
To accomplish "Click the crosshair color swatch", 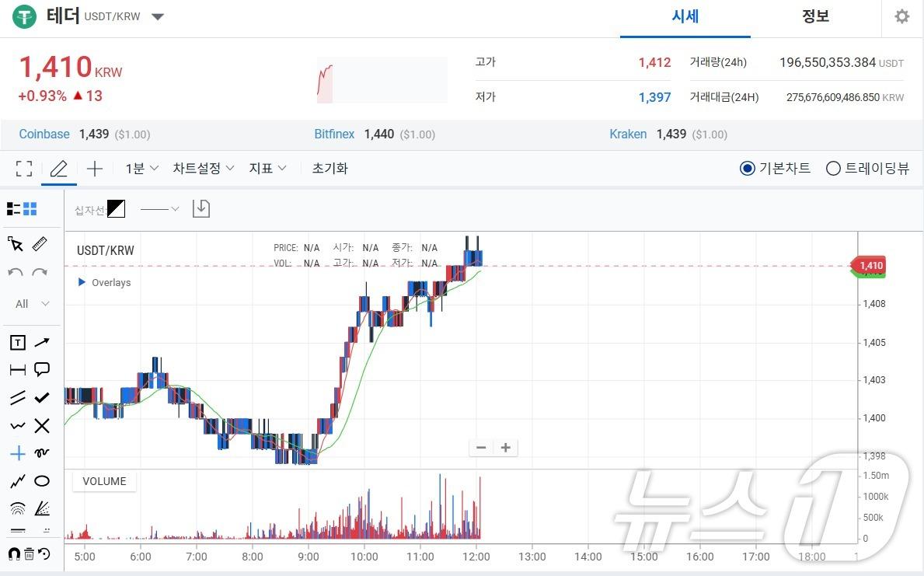I will tap(116, 208).
